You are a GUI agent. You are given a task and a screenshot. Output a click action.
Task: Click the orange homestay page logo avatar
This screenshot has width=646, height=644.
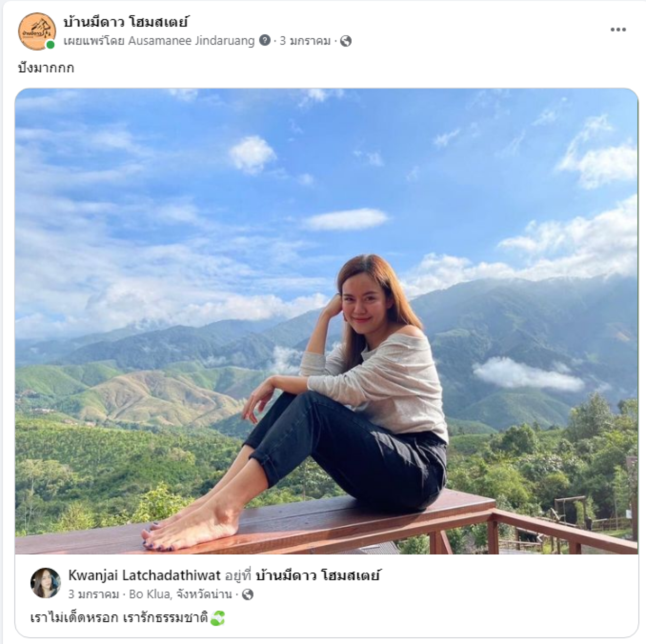coord(36,31)
